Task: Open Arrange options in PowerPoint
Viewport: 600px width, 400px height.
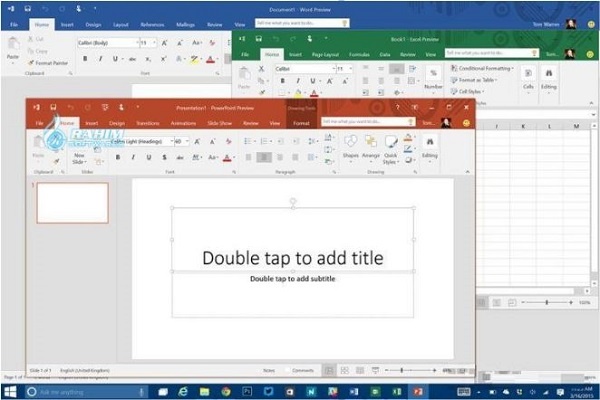Action: [370, 147]
